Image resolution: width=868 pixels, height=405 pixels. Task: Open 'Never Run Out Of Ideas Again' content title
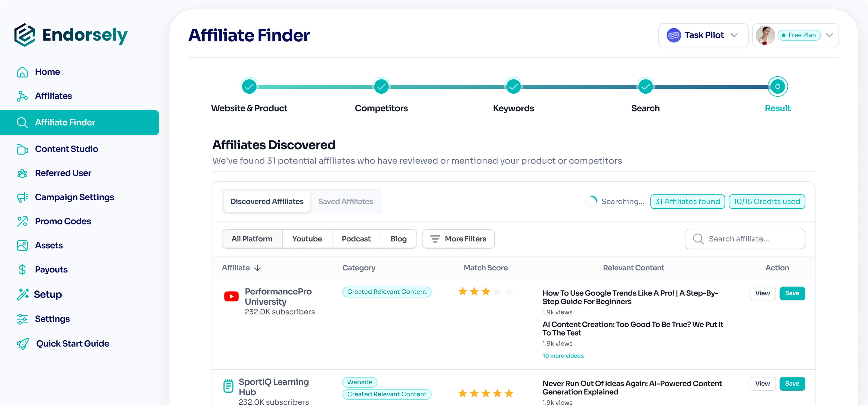pyautogui.click(x=632, y=388)
